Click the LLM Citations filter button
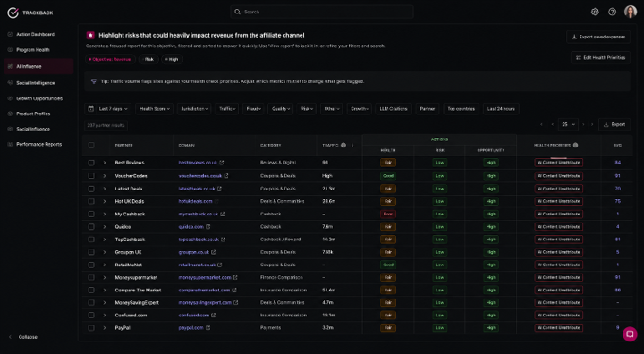644x354 pixels. 394,109
